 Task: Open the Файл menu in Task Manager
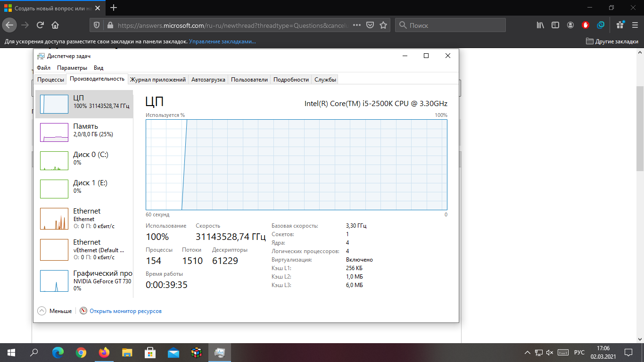click(x=43, y=68)
